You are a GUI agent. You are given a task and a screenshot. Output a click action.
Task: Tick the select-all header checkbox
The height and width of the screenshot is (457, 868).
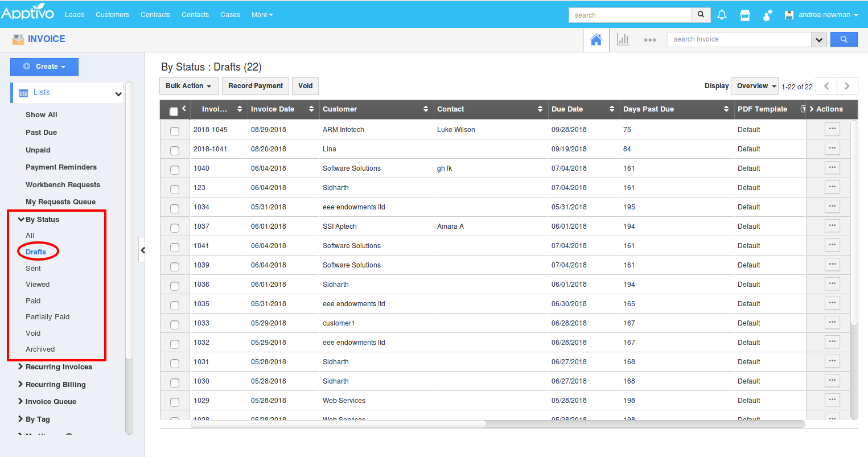(x=174, y=111)
